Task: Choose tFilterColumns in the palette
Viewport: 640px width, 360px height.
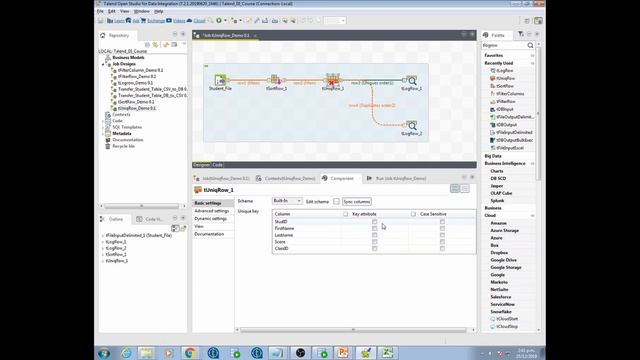Action: (x=509, y=94)
